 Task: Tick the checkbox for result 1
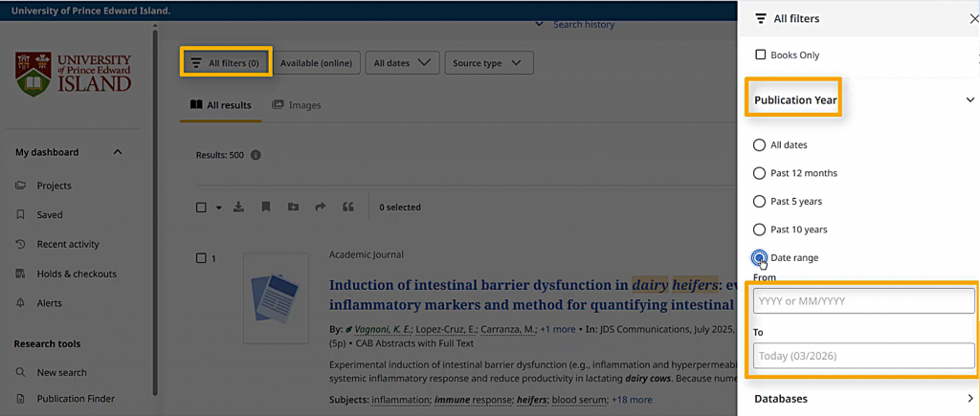click(x=201, y=258)
